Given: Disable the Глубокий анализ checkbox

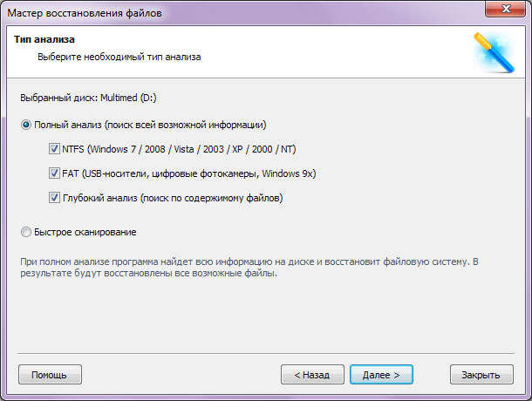Looking at the screenshot, I should coord(54,198).
